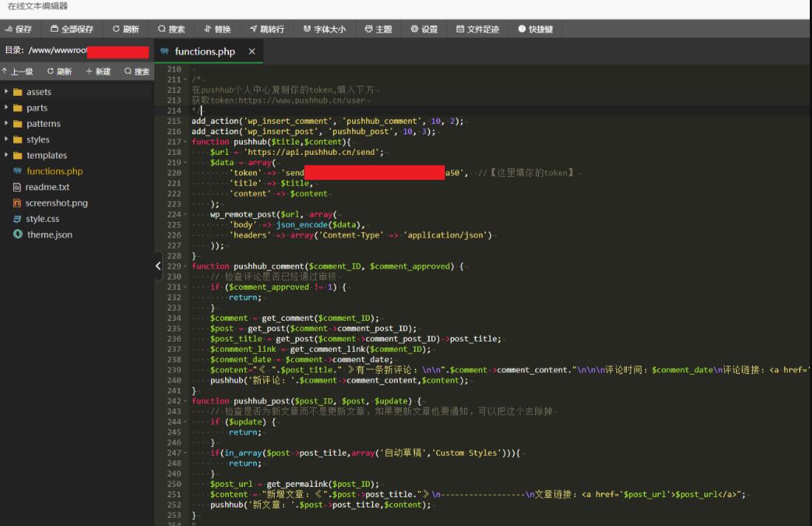The image size is (812, 526).
Task: Search files using sidebar 搜索 button
Action: tap(137, 72)
